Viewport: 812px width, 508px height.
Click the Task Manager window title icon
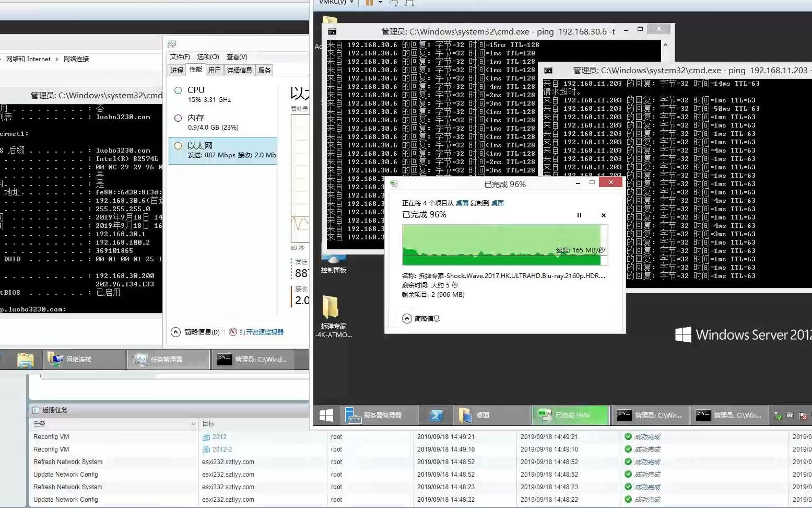[172, 44]
